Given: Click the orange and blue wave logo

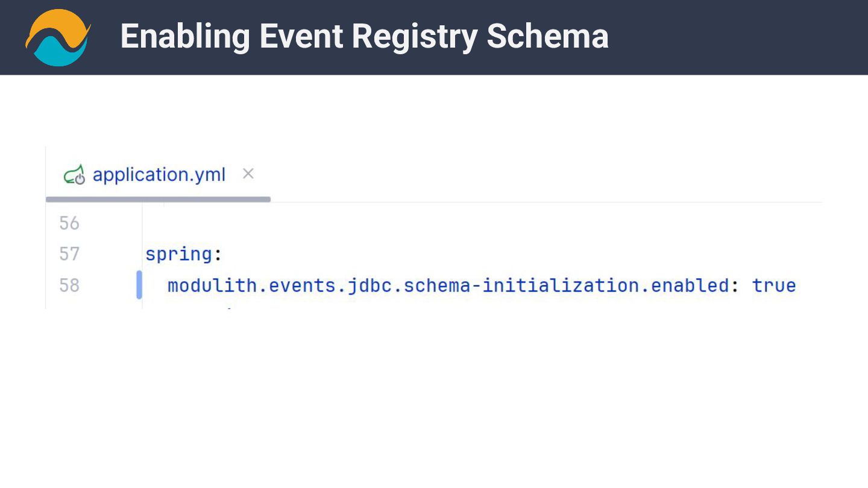Looking at the screenshot, I should coord(58,37).
